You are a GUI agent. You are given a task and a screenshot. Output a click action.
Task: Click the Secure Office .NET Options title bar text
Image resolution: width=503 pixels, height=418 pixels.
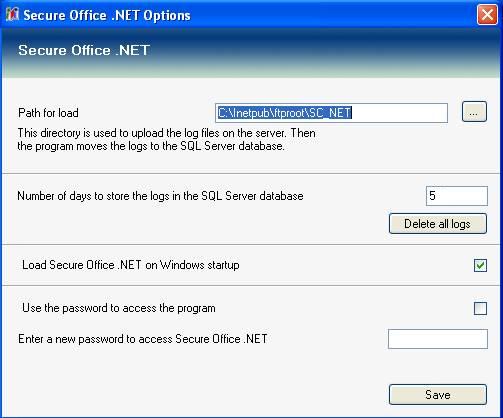pos(107,15)
